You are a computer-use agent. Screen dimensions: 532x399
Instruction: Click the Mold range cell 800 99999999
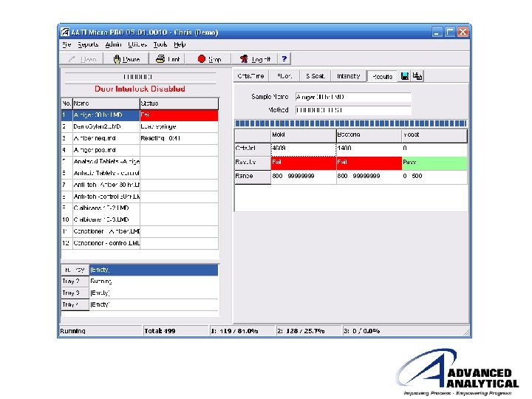(304, 177)
